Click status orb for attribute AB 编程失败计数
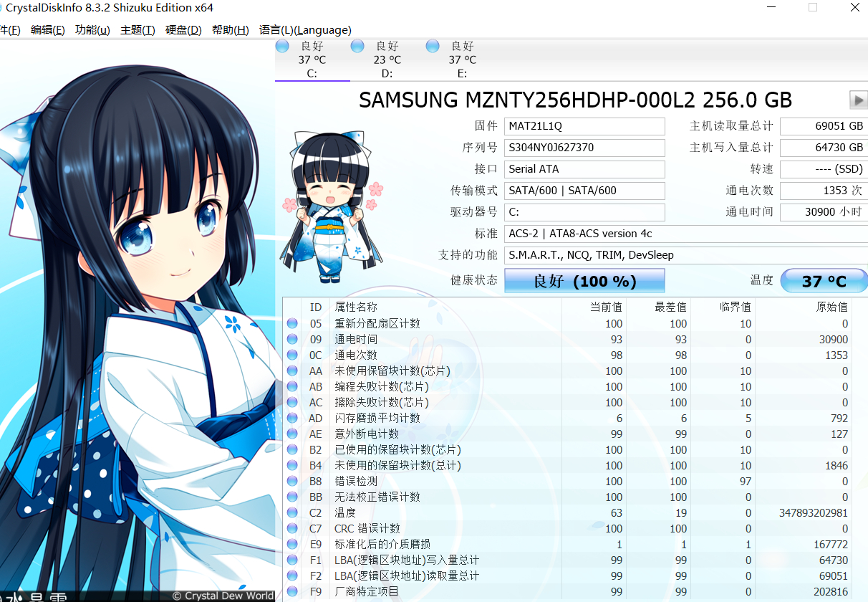The image size is (868, 602). [292, 387]
